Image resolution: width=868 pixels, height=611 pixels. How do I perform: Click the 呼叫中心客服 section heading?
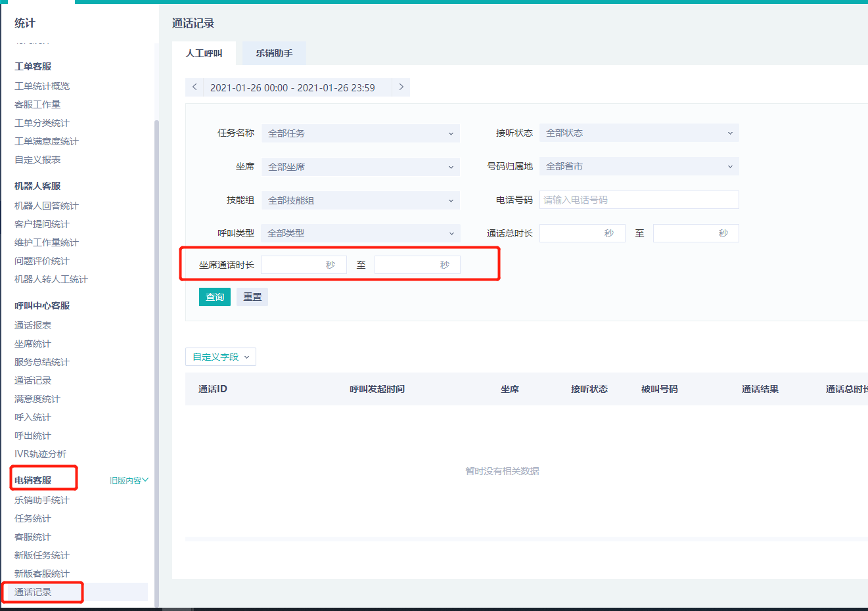[x=42, y=305]
